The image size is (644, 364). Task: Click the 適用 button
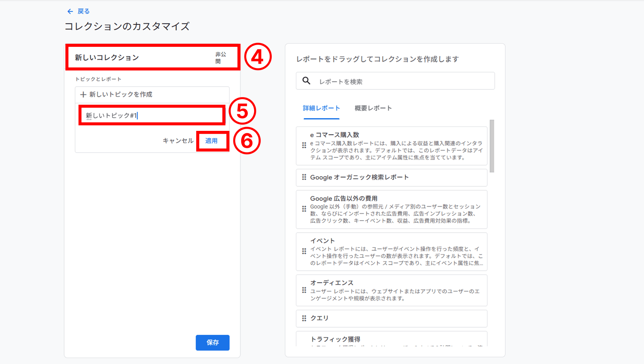pyautogui.click(x=212, y=141)
